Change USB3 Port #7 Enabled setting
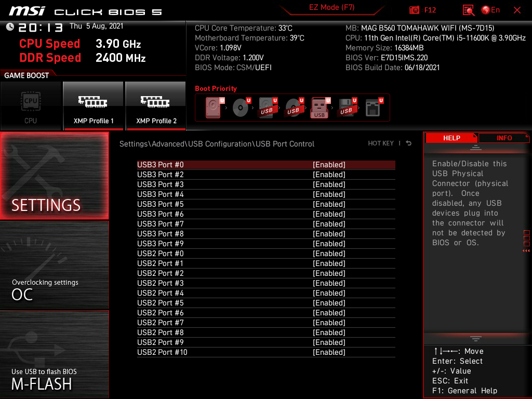This screenshot has height=399, width=532. pos(329,224)
